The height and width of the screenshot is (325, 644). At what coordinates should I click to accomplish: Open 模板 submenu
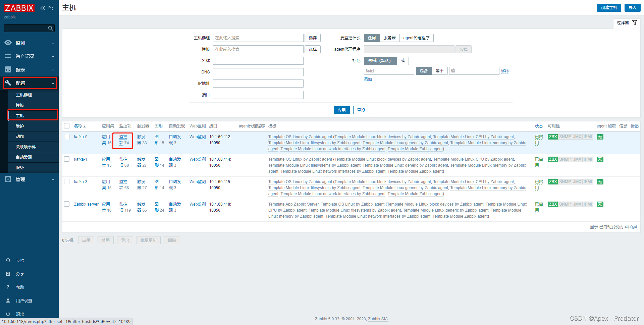coord(33,105)
